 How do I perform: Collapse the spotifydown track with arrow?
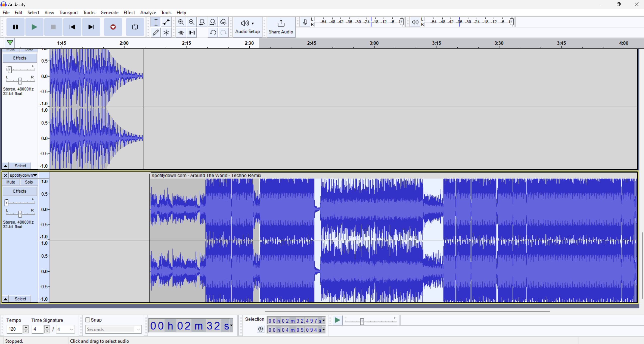(x=5, y=299)
